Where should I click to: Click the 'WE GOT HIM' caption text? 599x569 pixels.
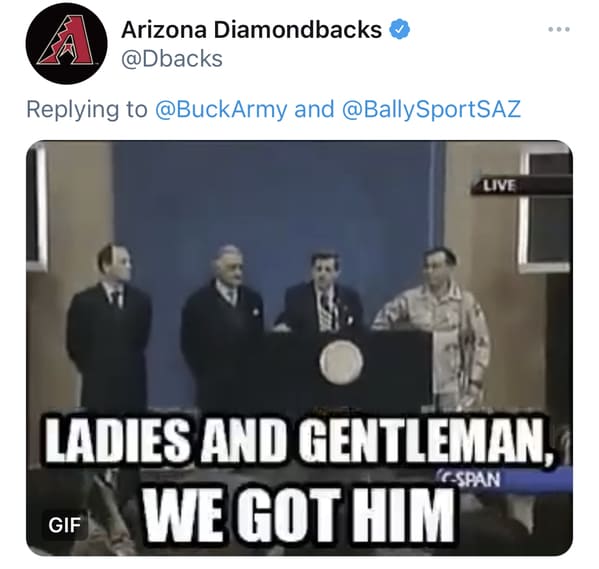coord(301,516)
